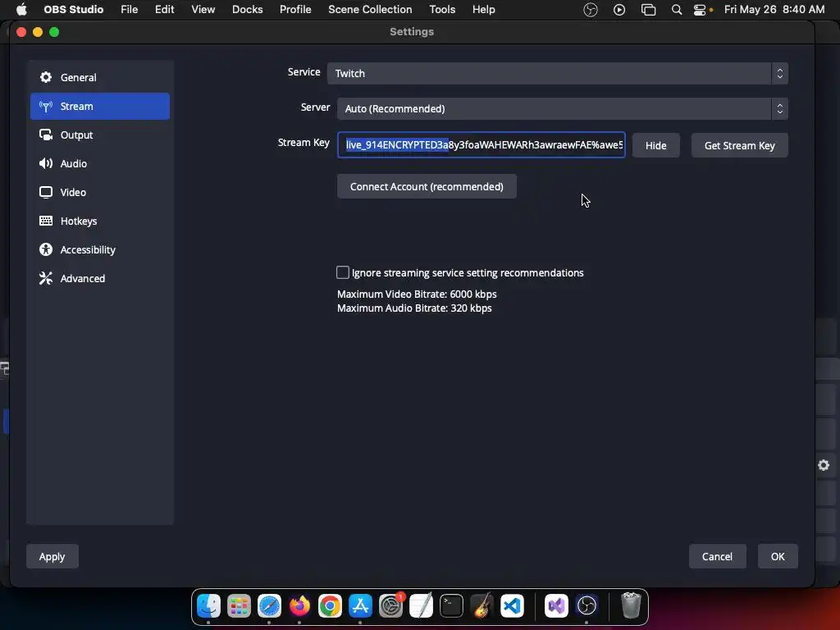This screenshot has width=840, height=630.
Task: Open the Tools menu
Action: click(x=442, y=10)
